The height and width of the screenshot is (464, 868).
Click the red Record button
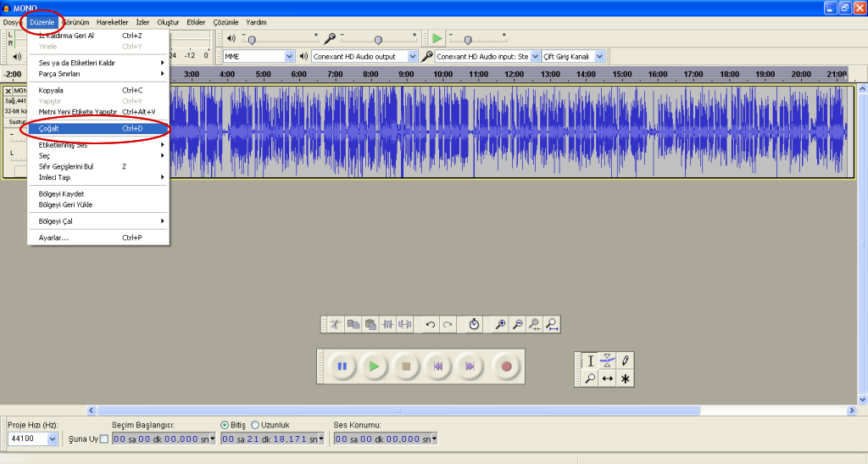[x=506, y=366]
